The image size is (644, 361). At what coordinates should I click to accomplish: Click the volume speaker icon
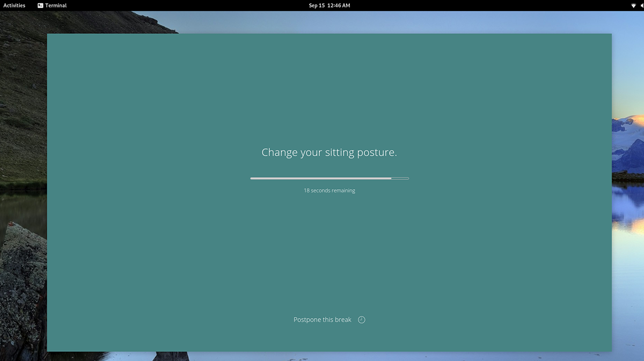tap(642, 5)
